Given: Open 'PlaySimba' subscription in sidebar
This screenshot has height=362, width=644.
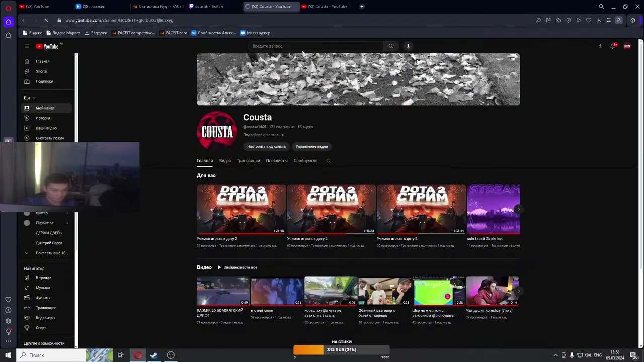Looking at the screenshot, I should 47,223.
